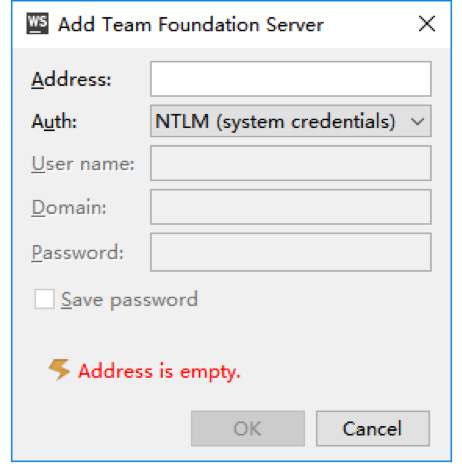Click the 'Address is empty.' error message
Viewport: 462px width, 472px height.
159,371
